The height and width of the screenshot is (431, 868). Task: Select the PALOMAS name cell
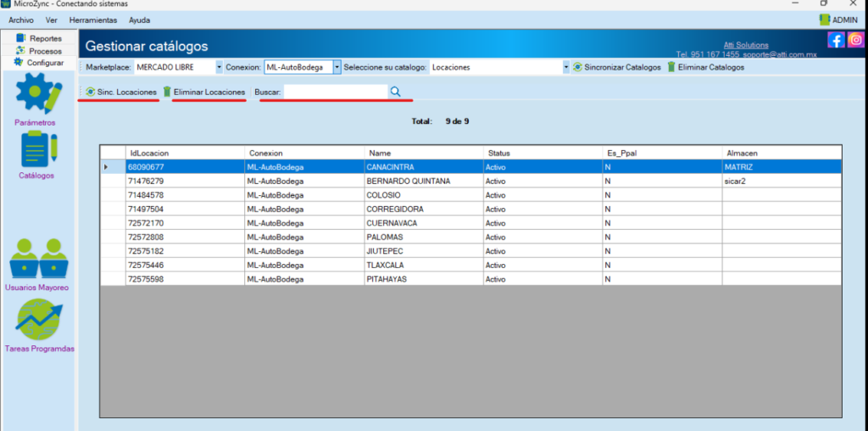pyautogui.click(x=424, y=237)
